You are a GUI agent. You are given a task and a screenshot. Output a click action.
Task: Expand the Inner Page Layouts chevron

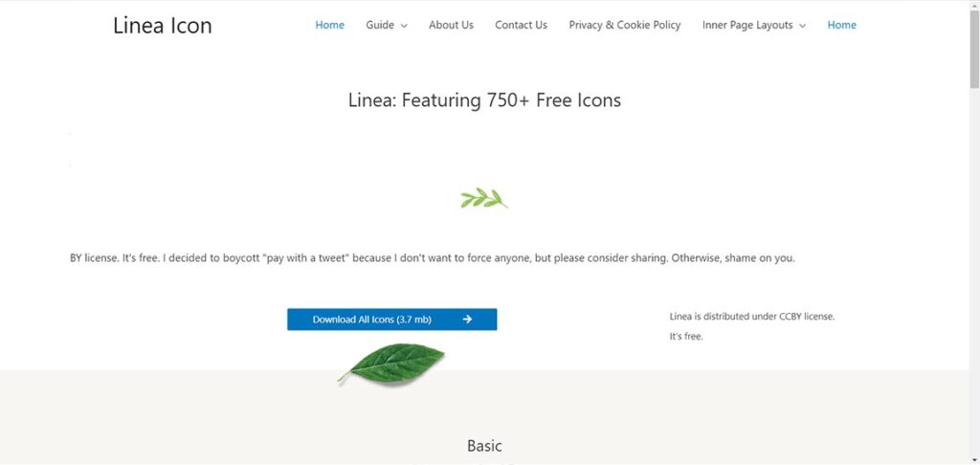[802, 26]
